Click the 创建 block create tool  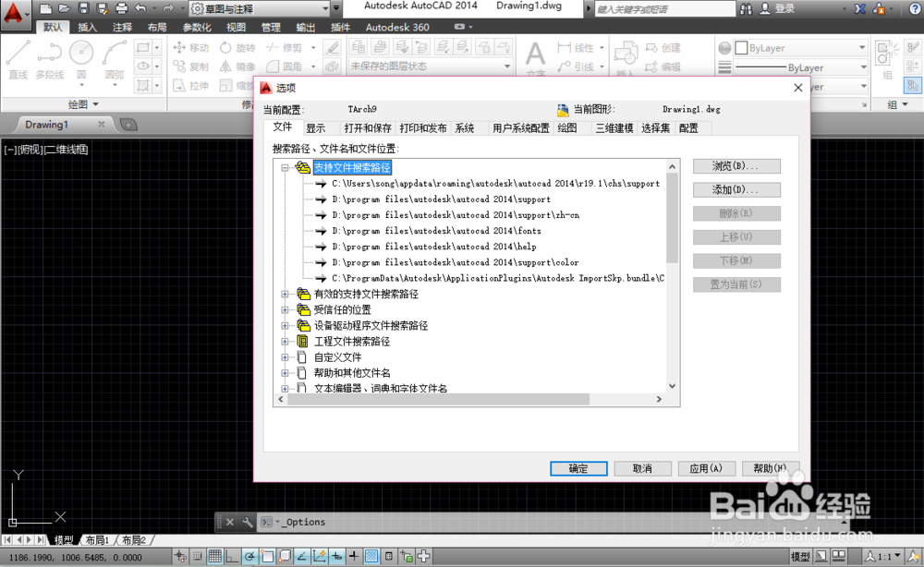(663, 48)
